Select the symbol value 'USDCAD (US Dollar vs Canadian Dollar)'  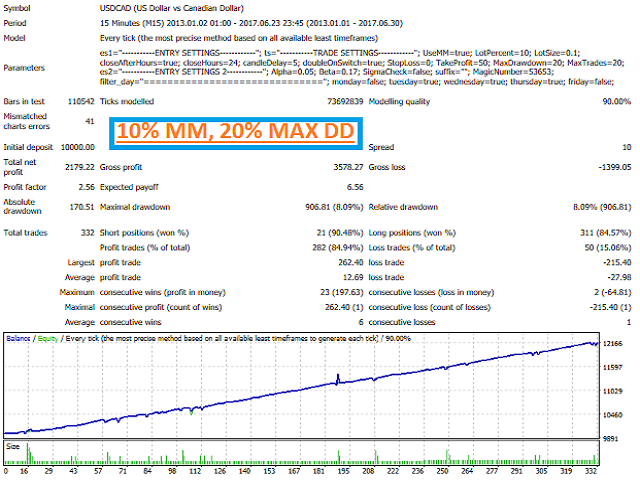(x=171, y=8)
